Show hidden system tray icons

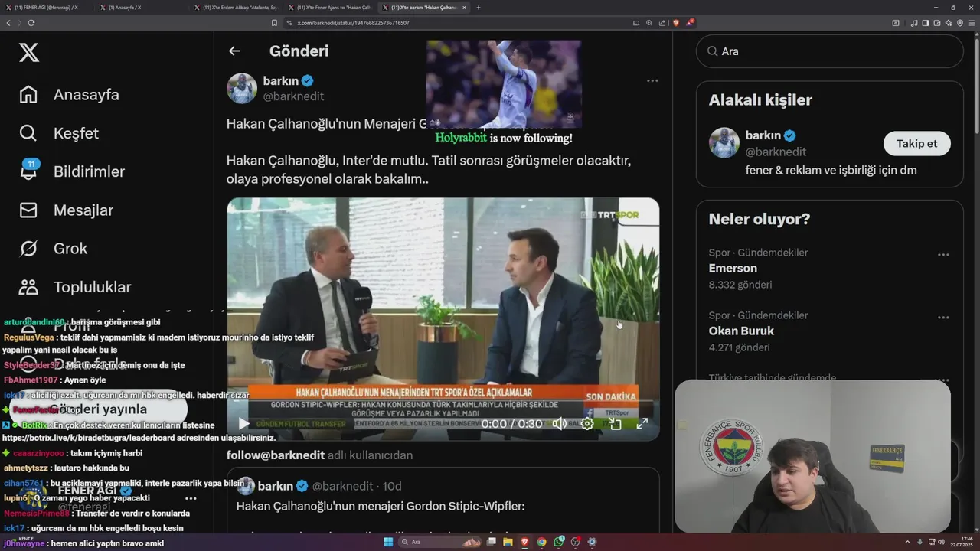pos(906,542)
